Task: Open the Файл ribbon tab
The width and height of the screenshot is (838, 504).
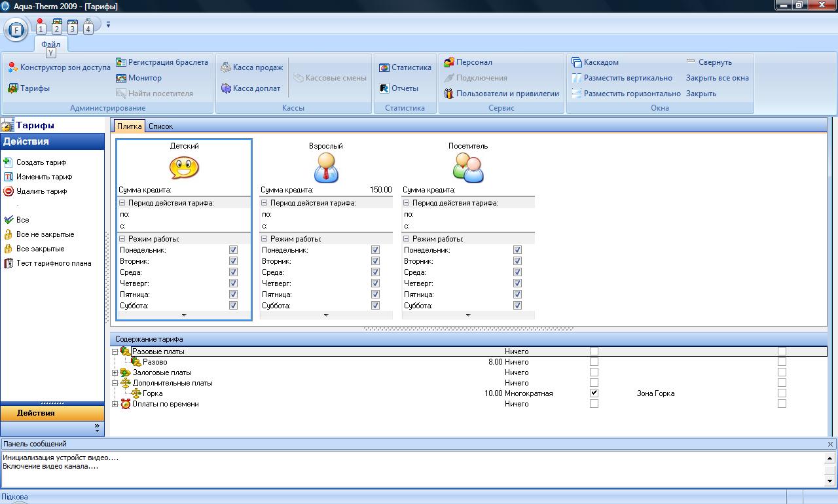Action: click(x=50, y=44)
